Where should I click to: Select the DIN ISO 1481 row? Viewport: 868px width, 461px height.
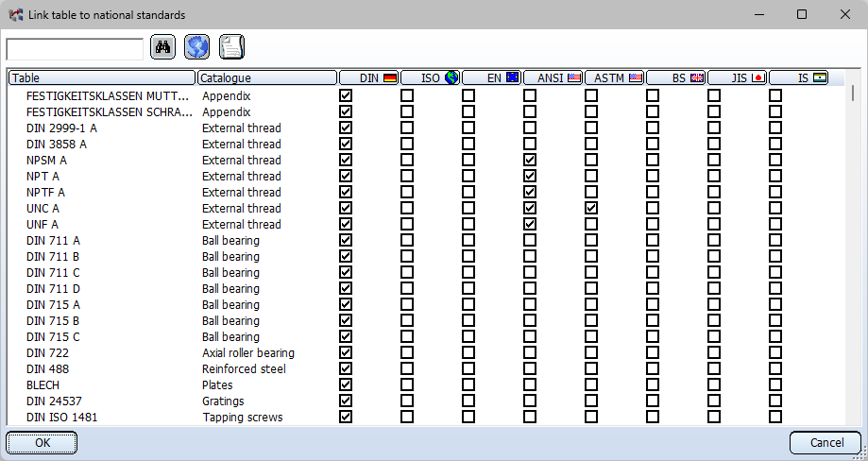click(62, 417)
